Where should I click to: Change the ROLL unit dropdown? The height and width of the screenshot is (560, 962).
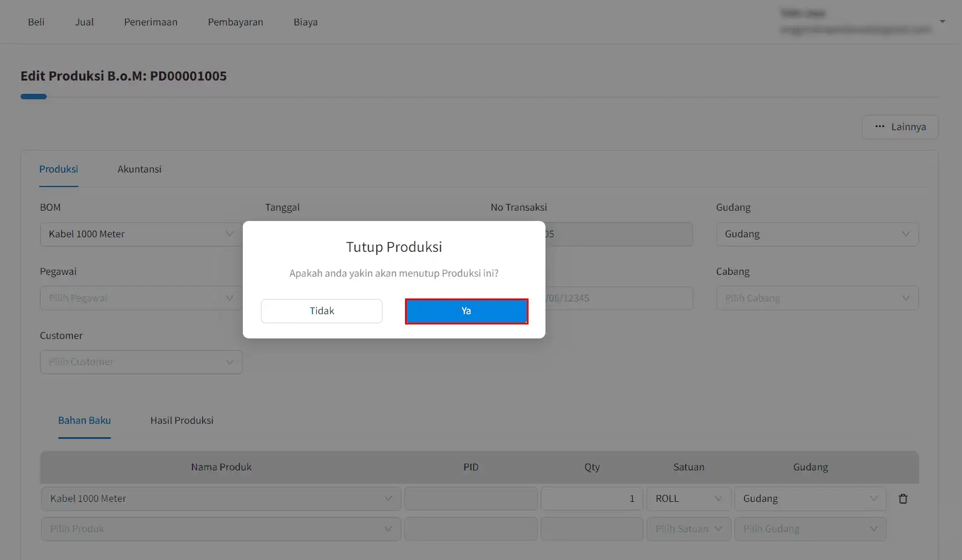(x=688, y=499)
